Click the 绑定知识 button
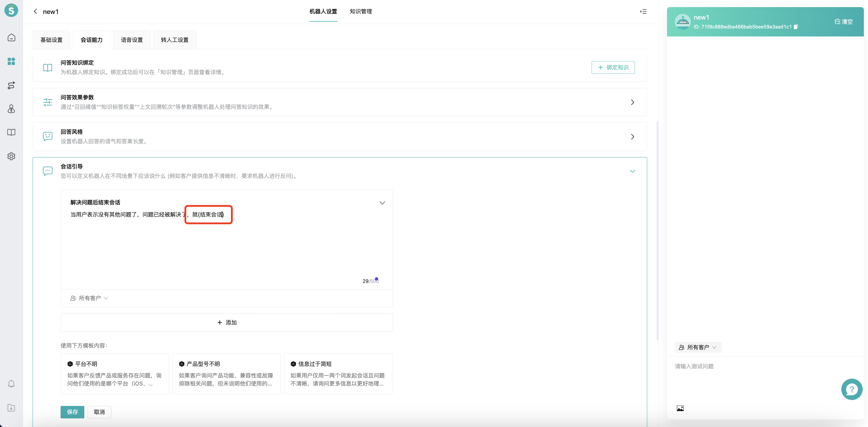 (613, 67)
